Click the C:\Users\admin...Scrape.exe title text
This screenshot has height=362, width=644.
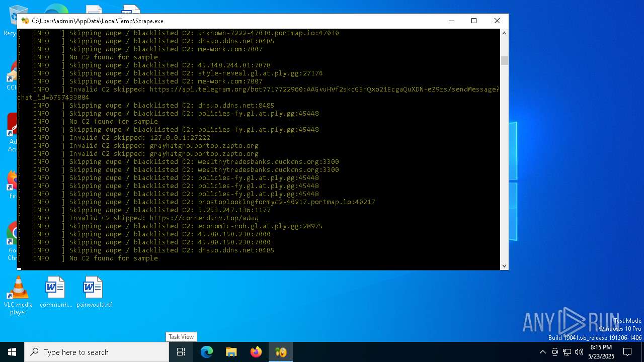tap(98, 21)
